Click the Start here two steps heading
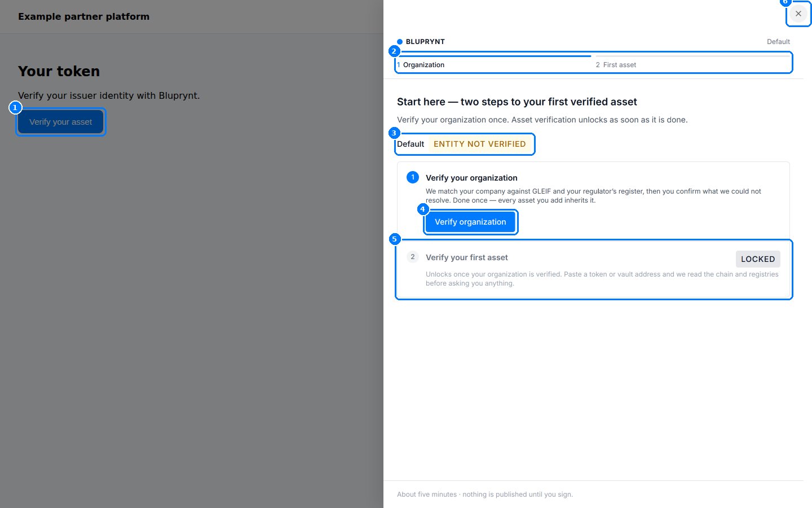The height and width of the screenshot is (508, 812). click(517, 102)
